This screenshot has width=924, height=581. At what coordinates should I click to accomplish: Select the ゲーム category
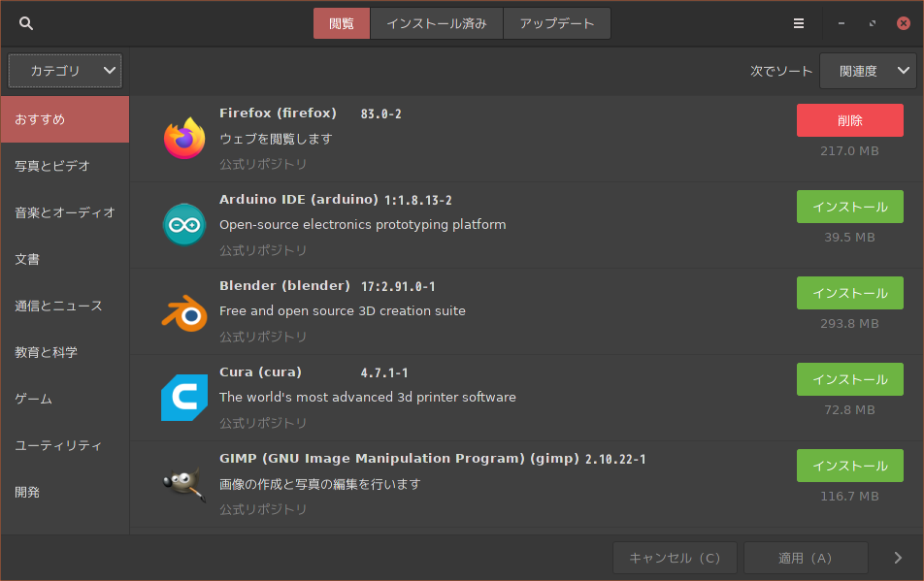(x=65, y=399)
